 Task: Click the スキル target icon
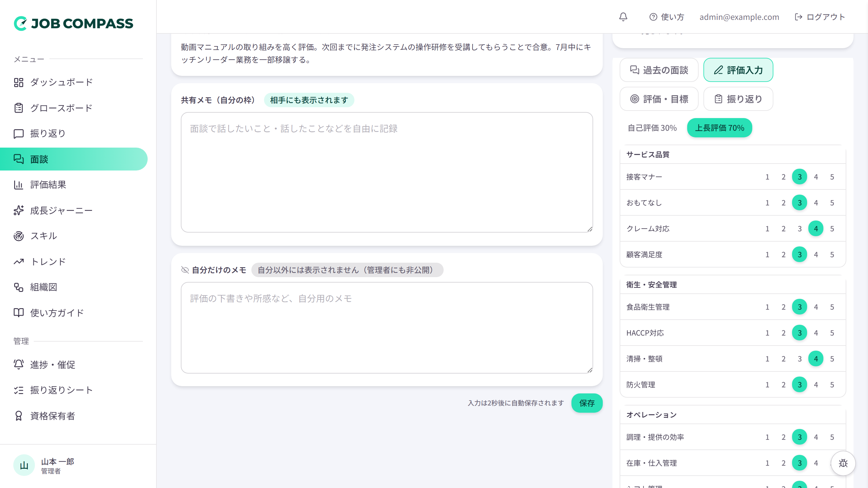pyautogui.click(x=18, y=236)
